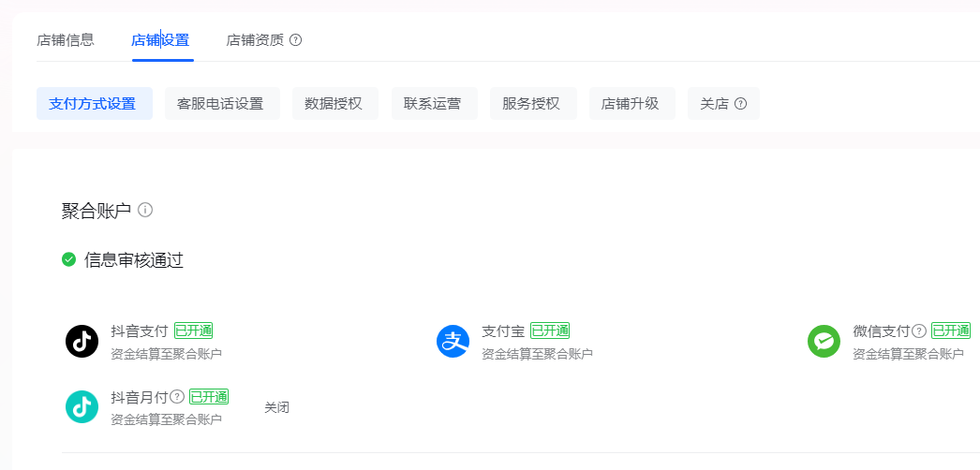The image size is (980, 470).
Task: Click 已开通 badge beside 支付宝
Action: [x=550, y=330]
